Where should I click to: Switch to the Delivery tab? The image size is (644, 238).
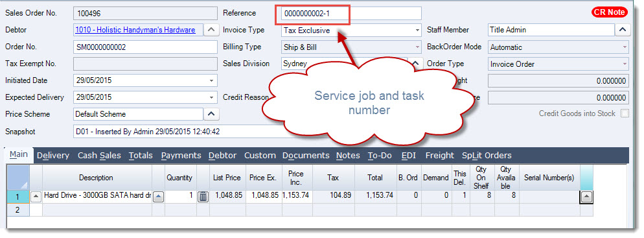click(53, 156)
